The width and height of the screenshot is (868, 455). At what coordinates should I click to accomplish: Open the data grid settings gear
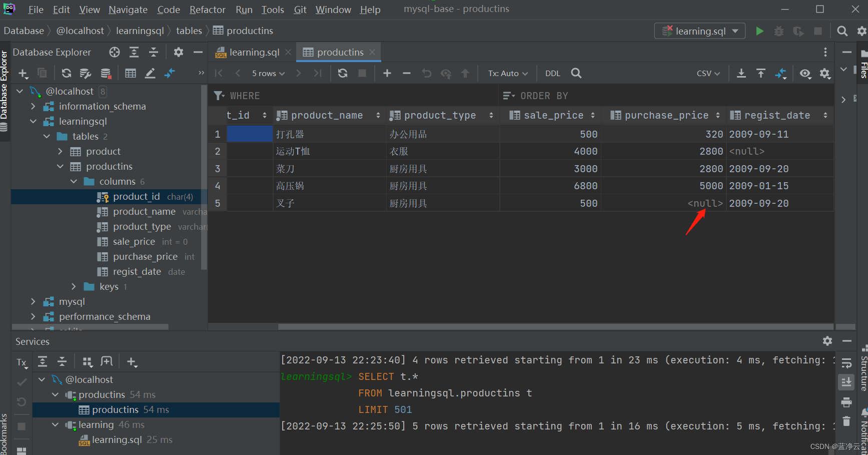825,73
